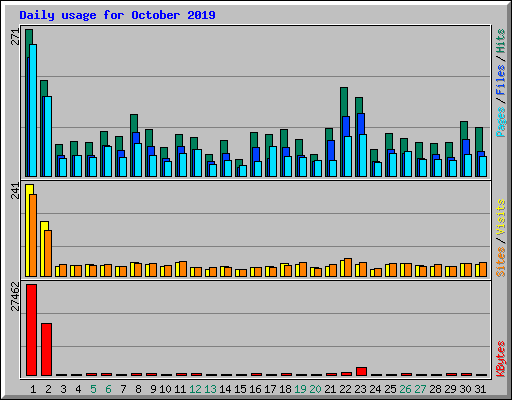
Task: Click the 'Daily usage for October 2019' title
Action: 117,15
